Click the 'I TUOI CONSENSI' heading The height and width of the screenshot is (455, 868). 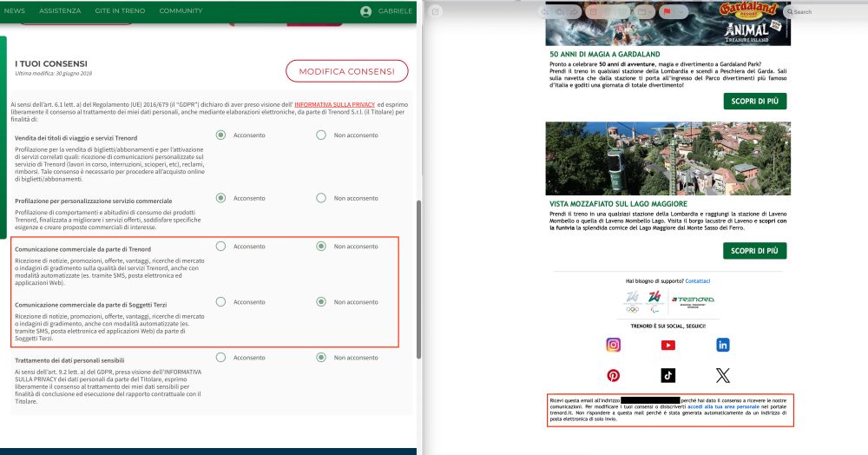click(51, 63)
